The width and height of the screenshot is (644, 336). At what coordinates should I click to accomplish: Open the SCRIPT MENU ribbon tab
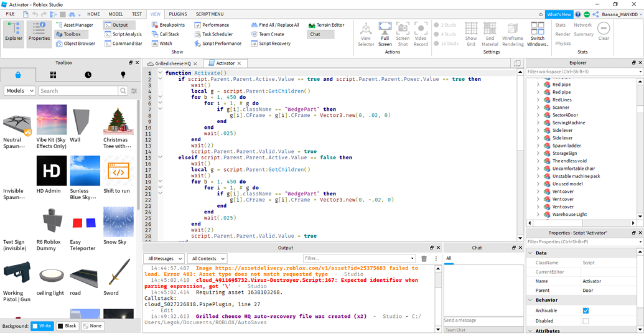(x=210, y=14)
